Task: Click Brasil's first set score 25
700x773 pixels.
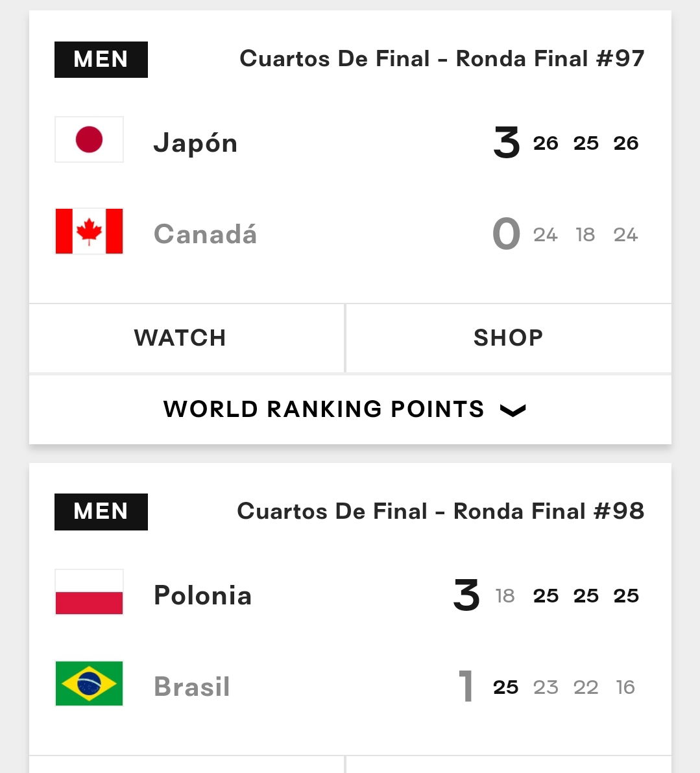Action: 505,687
